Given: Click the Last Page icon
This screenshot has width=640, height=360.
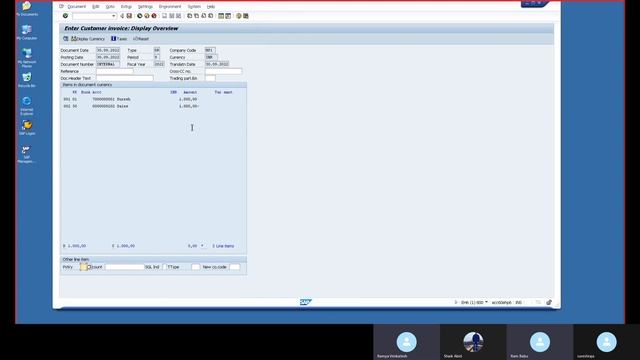Looking at the screenshot, I should pyautogui.click(x=211, y=16).
